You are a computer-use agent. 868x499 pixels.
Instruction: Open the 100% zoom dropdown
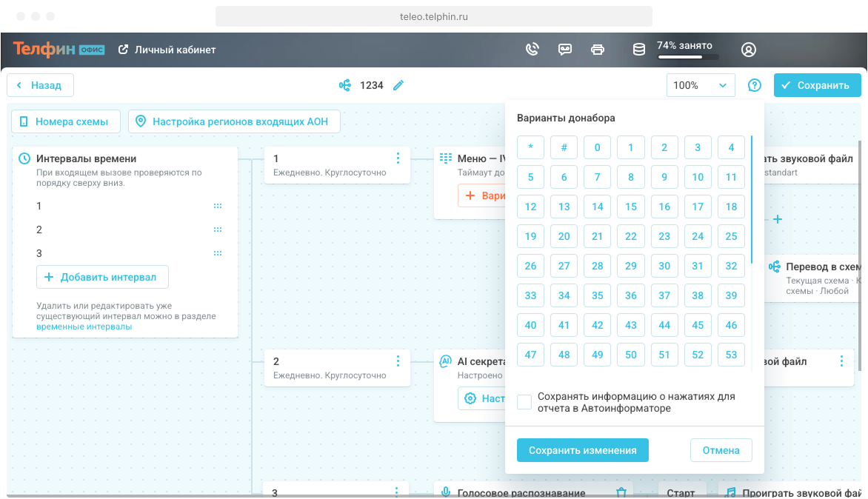click(x=700, y=85)
